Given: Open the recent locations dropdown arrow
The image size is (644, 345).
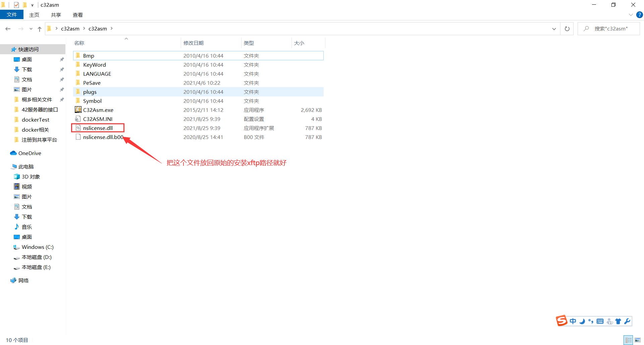Looking at the screenshot, I should 31,29.
